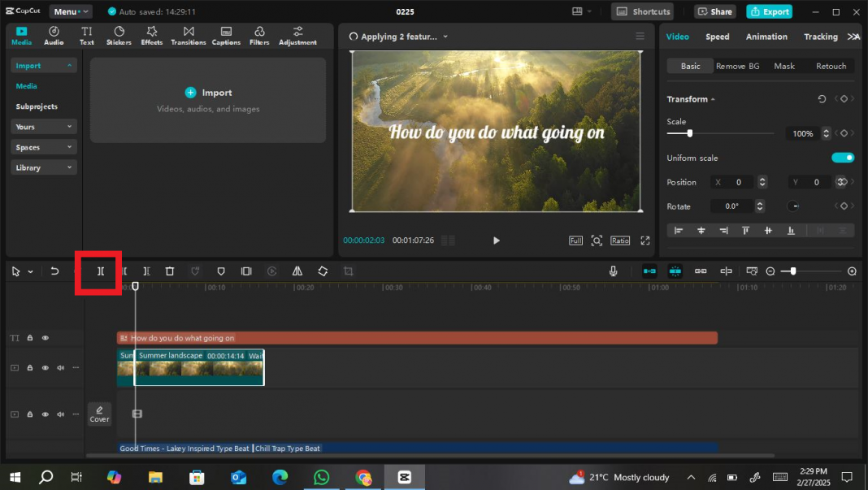The width and height of the screenshot is (868, 490).
Task: Open the Transitions panel
Action: tap(188, 35)
